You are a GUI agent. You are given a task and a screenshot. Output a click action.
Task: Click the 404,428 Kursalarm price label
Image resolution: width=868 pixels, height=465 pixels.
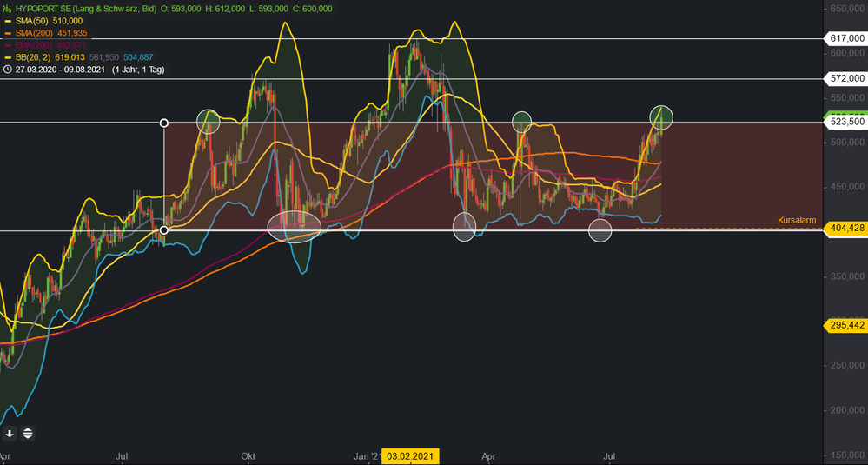click(x=845, y=228)
